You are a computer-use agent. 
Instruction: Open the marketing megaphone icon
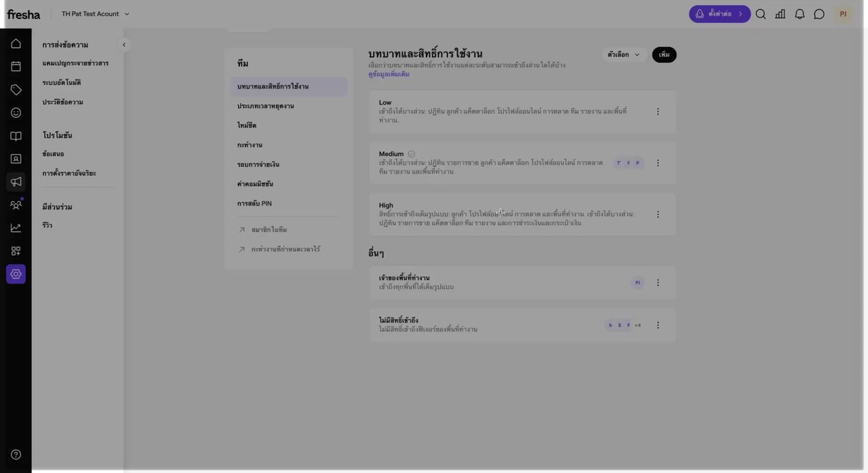[x=16, y=182]
